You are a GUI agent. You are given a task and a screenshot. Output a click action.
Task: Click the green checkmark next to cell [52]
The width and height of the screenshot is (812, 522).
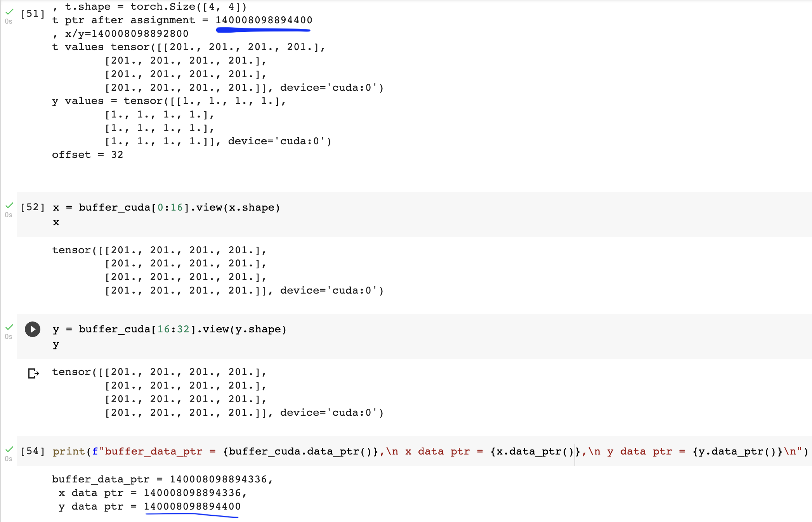(10, 206)
